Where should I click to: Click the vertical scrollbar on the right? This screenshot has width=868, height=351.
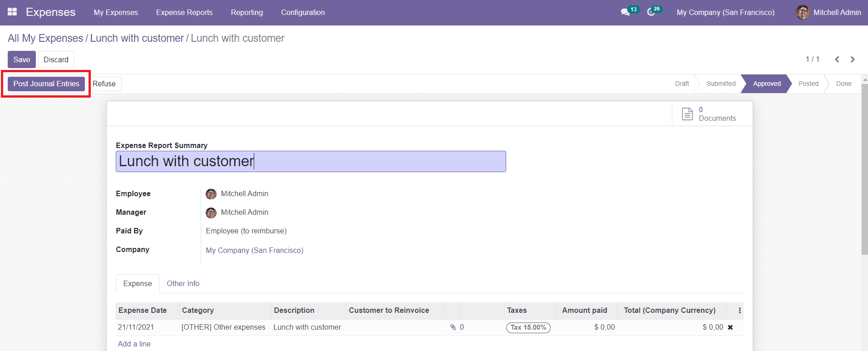[864, 182]
